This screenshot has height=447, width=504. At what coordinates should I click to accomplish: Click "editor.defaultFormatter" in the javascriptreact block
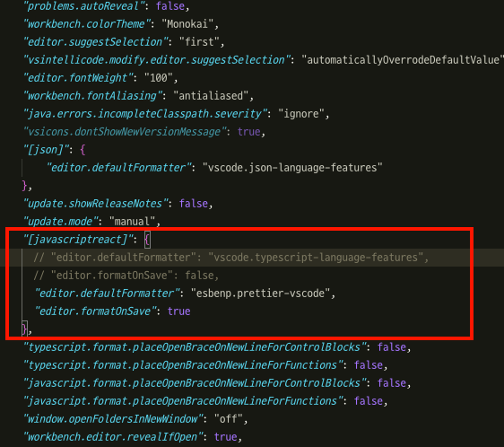click(107, 294)
